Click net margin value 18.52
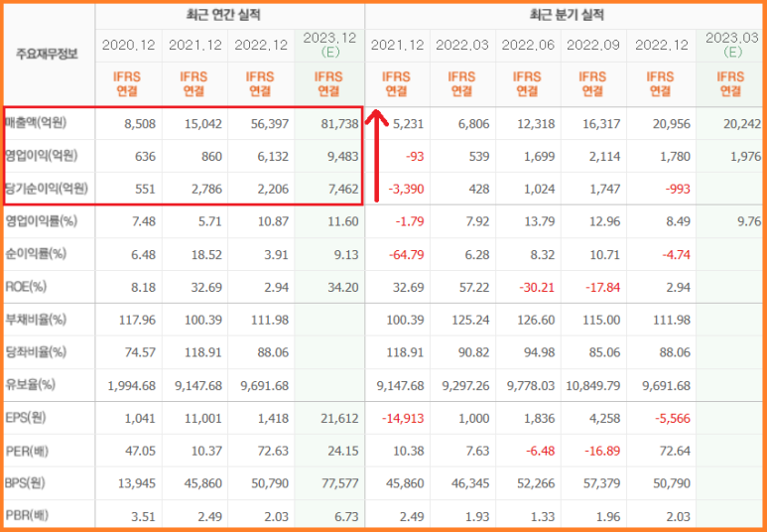This screenshot has height=532, width=767. coord(208,254)
